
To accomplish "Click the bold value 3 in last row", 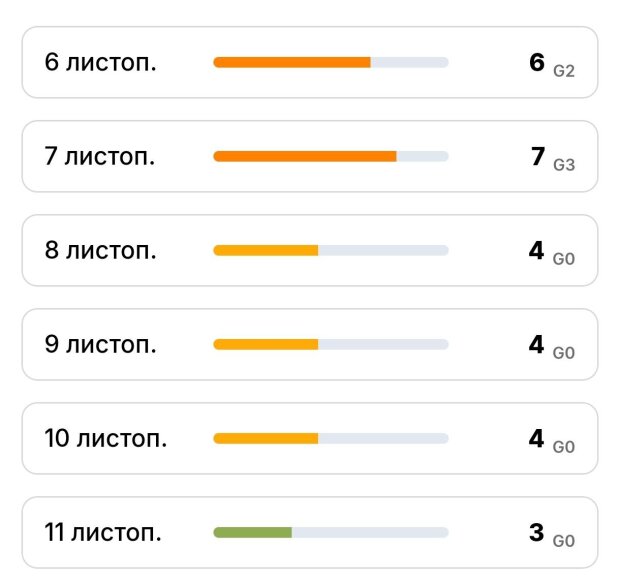I will 537,532.
